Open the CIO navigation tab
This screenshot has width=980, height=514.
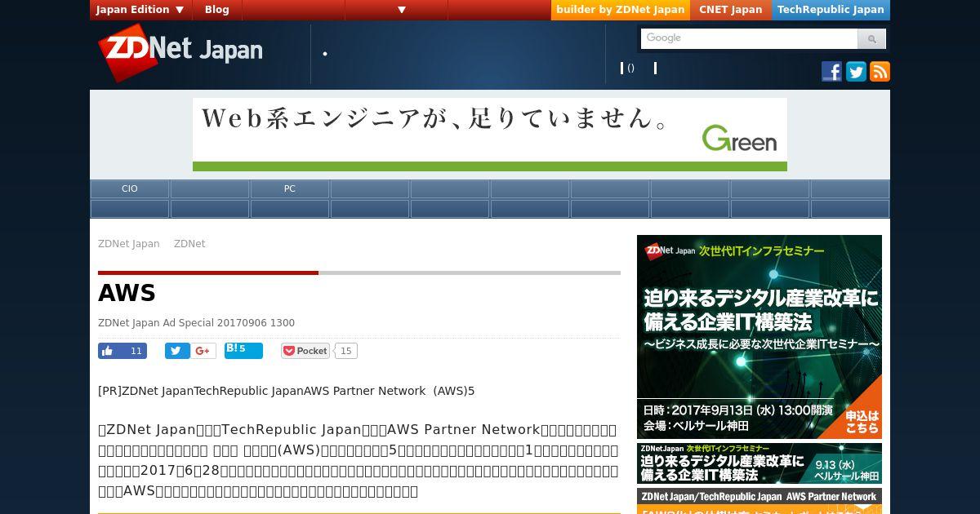click(x=130, y=188)
